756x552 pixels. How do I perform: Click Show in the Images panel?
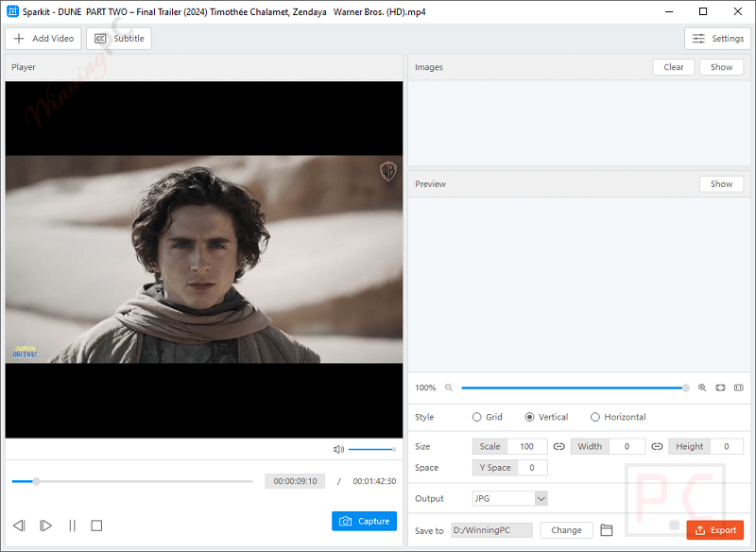pyautogui.click(x=721, y=67)
